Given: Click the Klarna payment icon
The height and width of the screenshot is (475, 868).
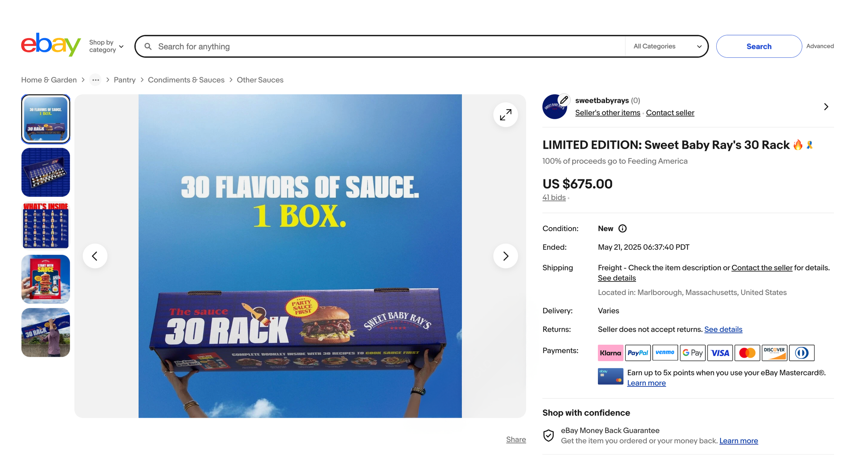Looking at the screenshot, I should (610, 353).
